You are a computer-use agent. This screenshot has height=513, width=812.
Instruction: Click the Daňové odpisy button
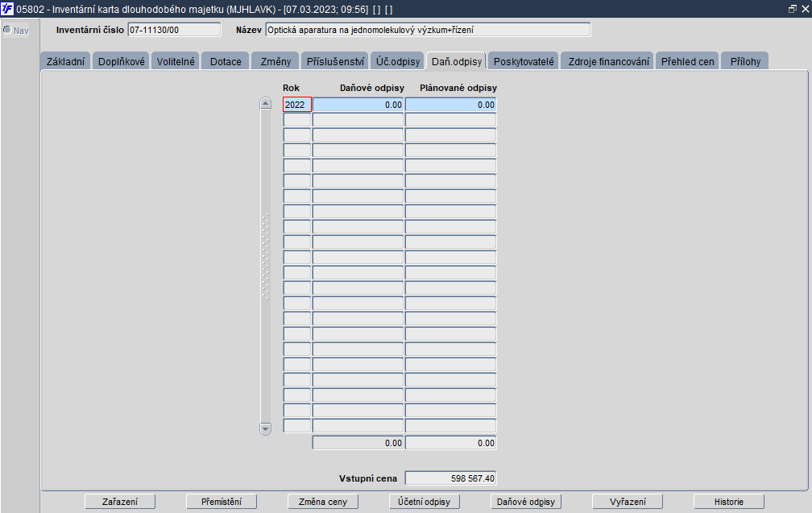[525, 502]
